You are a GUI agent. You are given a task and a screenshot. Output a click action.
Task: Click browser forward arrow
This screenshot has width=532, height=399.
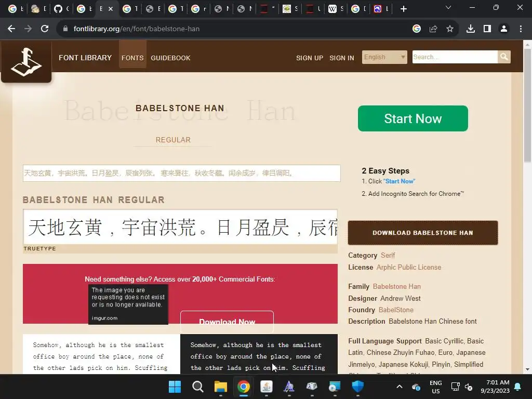pyautogui.click(x=28, y=29)
